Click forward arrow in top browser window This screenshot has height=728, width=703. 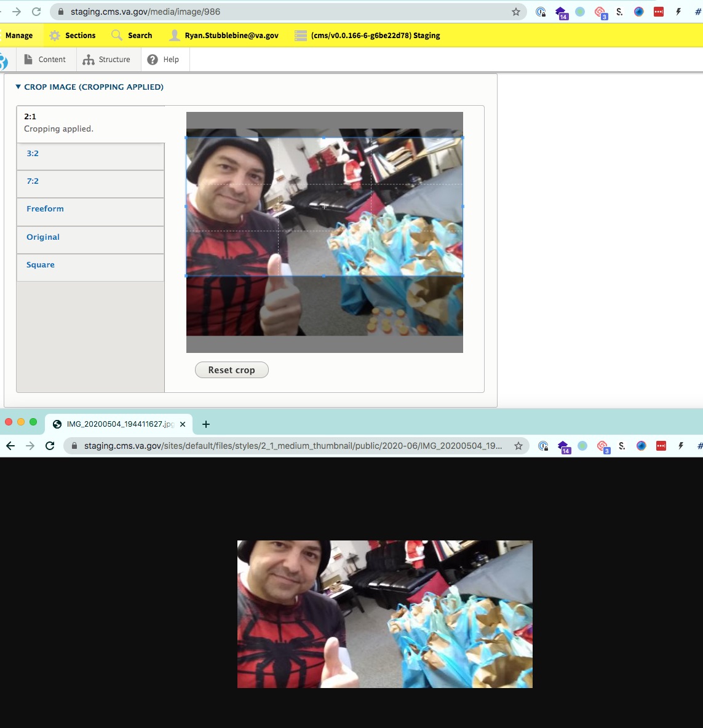tap(16, 12)
